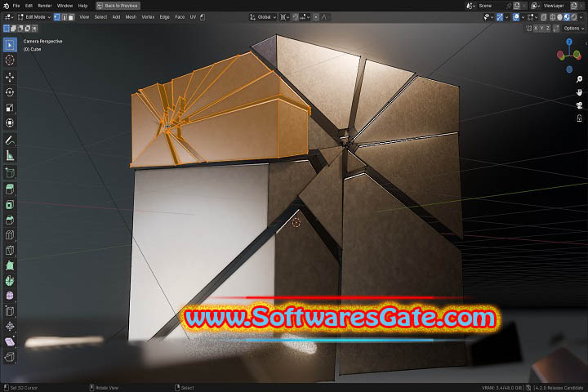This screenshot has width=588, height=392.
Task: Click the pan hand viewport icon
Action: click(x=579, y=92)
